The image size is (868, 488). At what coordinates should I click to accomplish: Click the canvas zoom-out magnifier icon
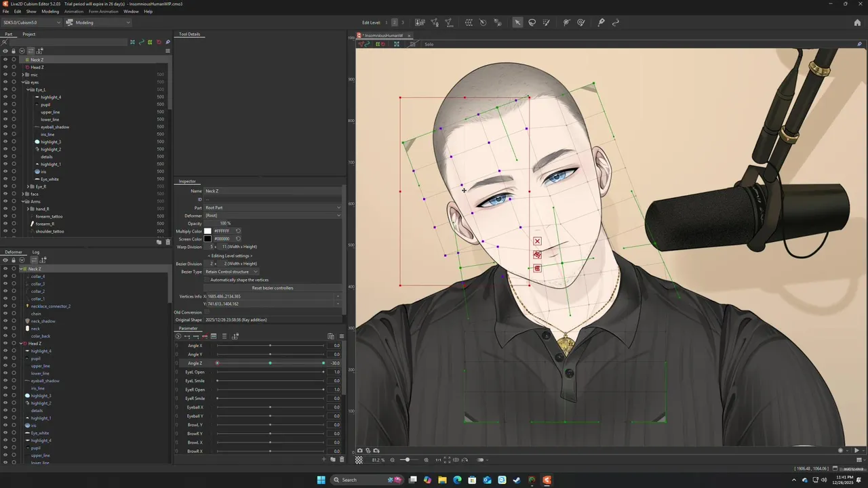coord(392,460)
